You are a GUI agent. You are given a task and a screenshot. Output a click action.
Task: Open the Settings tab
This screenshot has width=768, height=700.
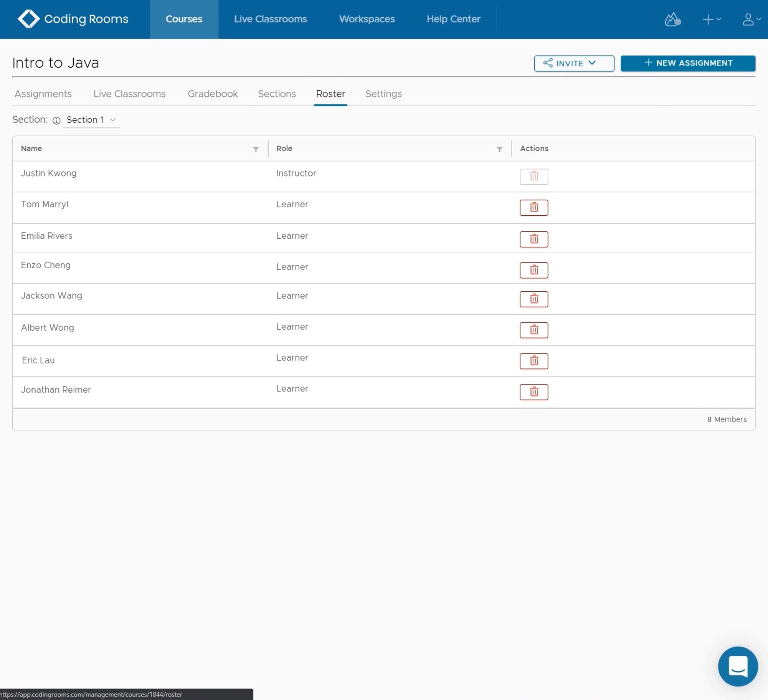(x=383, y=94)
